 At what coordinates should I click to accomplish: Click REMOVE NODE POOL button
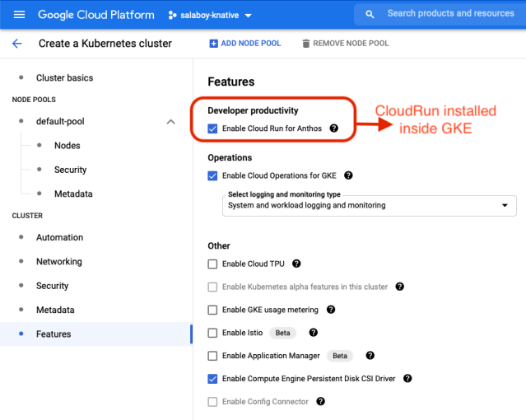coord(346,44)
